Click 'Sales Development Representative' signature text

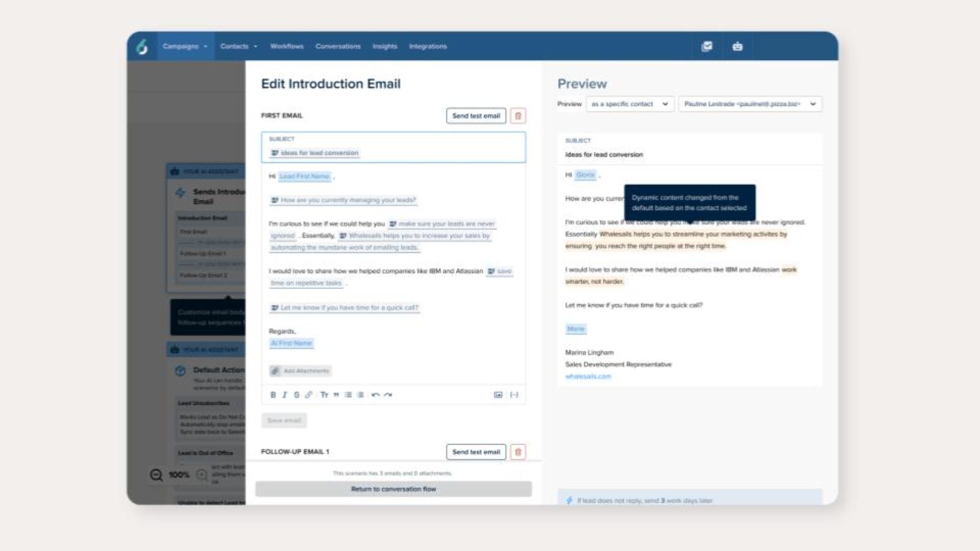click(x=619, y=364)
